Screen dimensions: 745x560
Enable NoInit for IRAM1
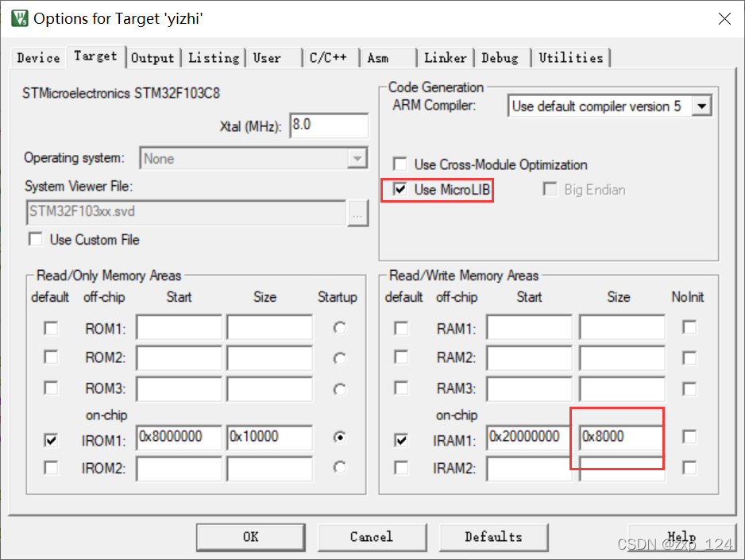[x=689, y=437]
